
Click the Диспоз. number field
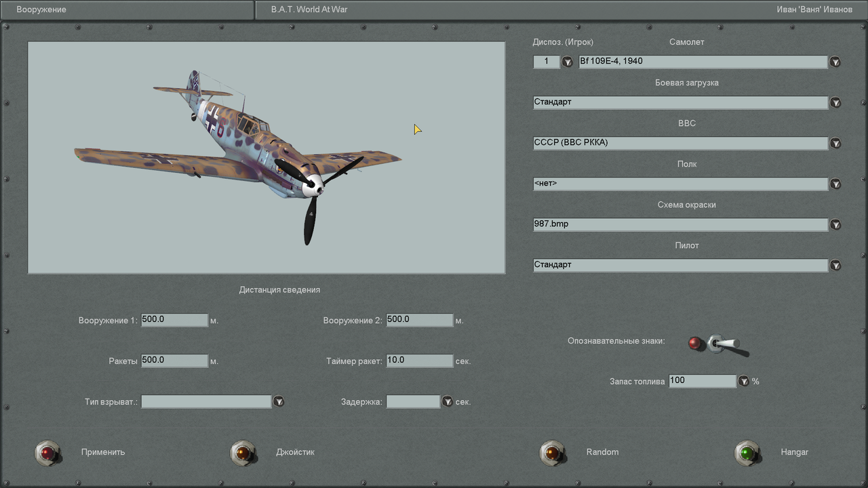click(546, 62)
